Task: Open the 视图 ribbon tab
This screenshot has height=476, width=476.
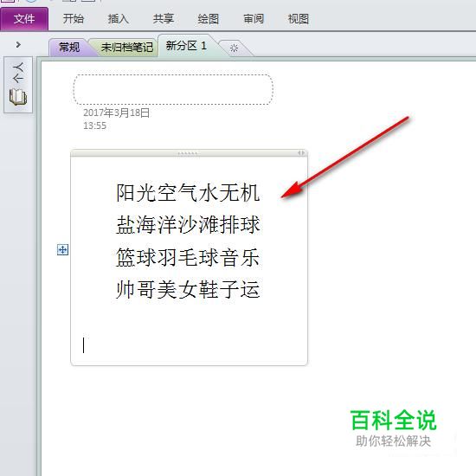Action: tap(299, 19)
